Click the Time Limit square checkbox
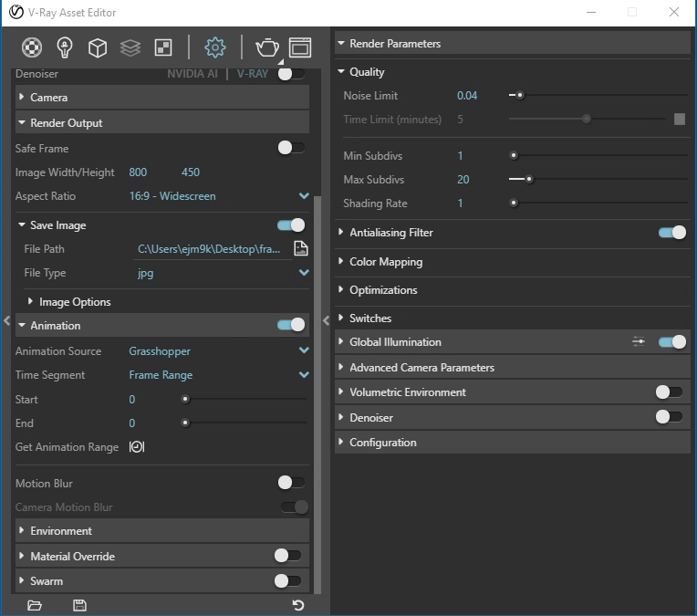 (x=680, y=119)
